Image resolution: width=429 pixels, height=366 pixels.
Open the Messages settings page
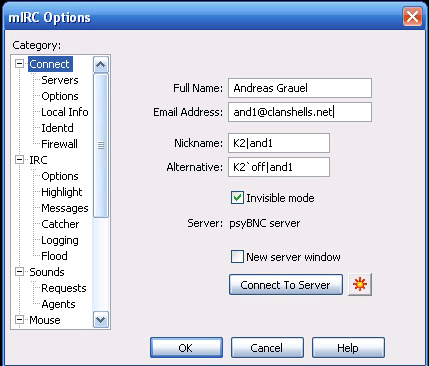tap(65, 208)
